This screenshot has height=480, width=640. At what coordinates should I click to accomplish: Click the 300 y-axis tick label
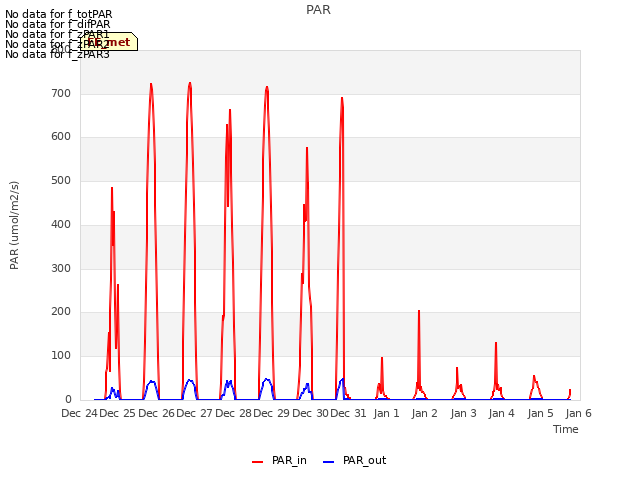pyautogui.click(x=61, y=268)
